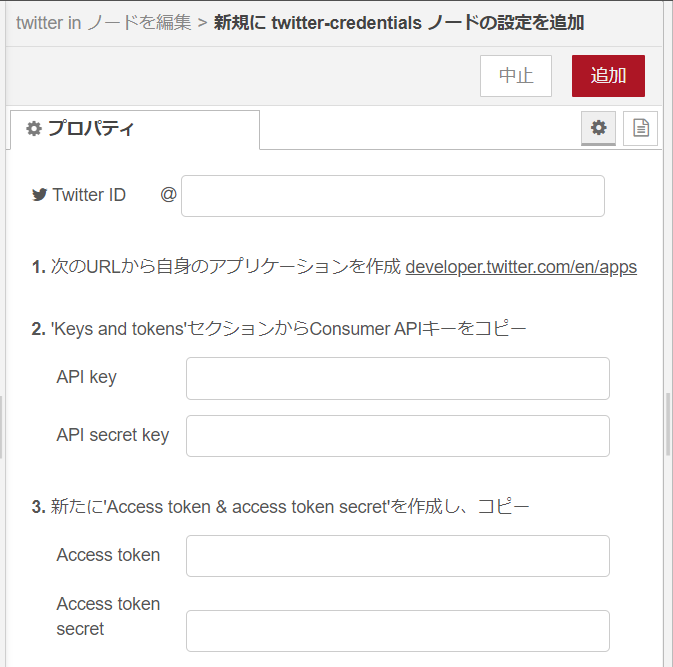The width and height of the screenshot is (673, 667).
Task: Click the 新規に twitter-credentials heading
Action: (399, 23)
